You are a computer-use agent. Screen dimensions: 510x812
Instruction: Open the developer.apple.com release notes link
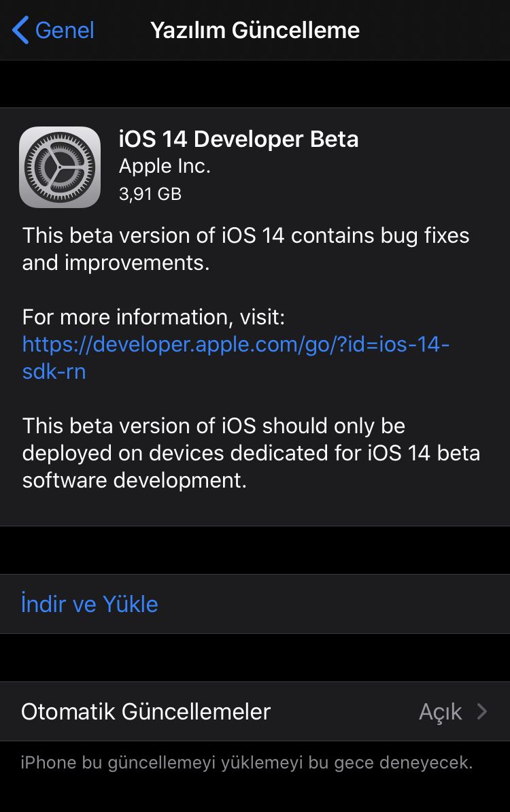pyautogui.click(x=236, y=345)
